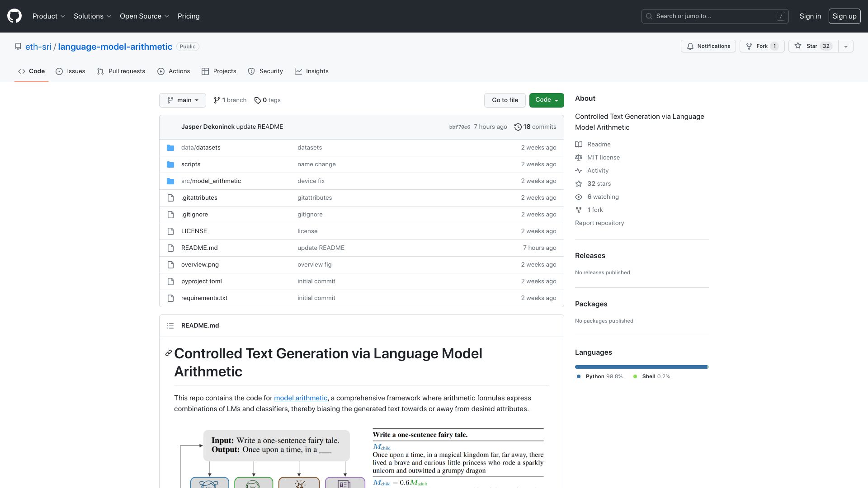
Task: Open the pyproject.toml file
Action: pyautogui.click(x=202, y=282)
